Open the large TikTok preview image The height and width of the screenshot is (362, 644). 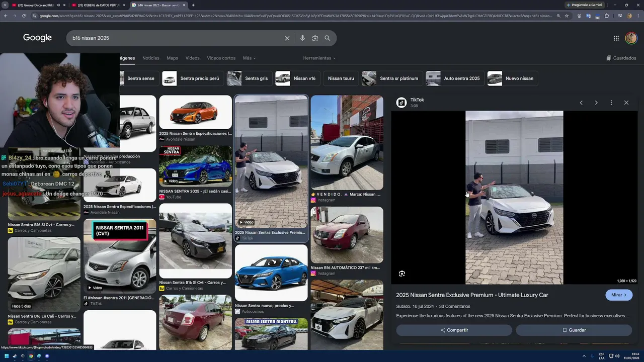point(514,198)
